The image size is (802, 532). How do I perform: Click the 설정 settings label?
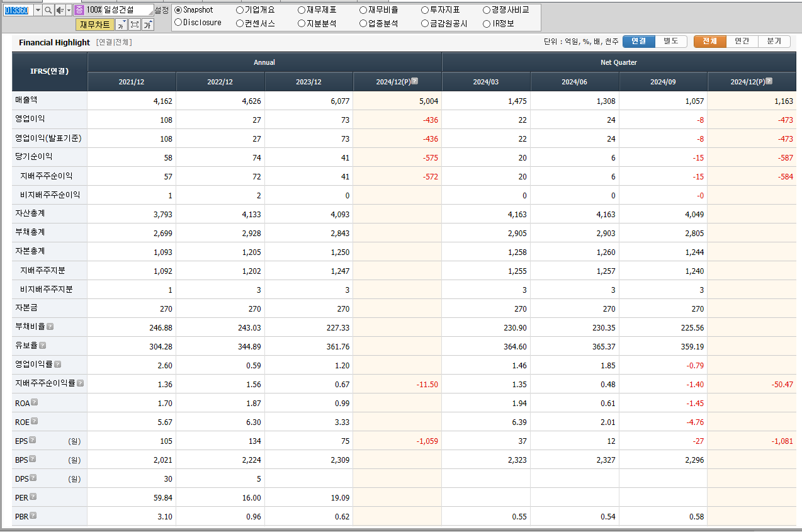pos(162,10)
